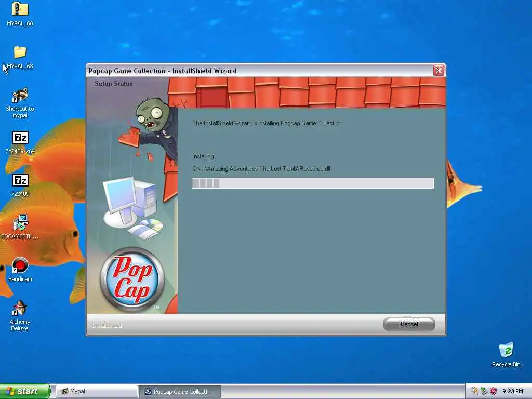Click the Setup Status heading

tap(113, 84)
